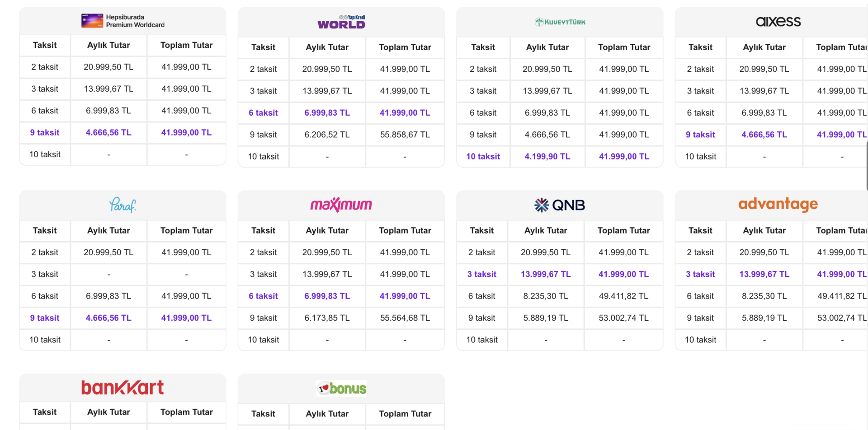Click 4.199,90 TL monthly amount in Kuveyt Türk

547,156
